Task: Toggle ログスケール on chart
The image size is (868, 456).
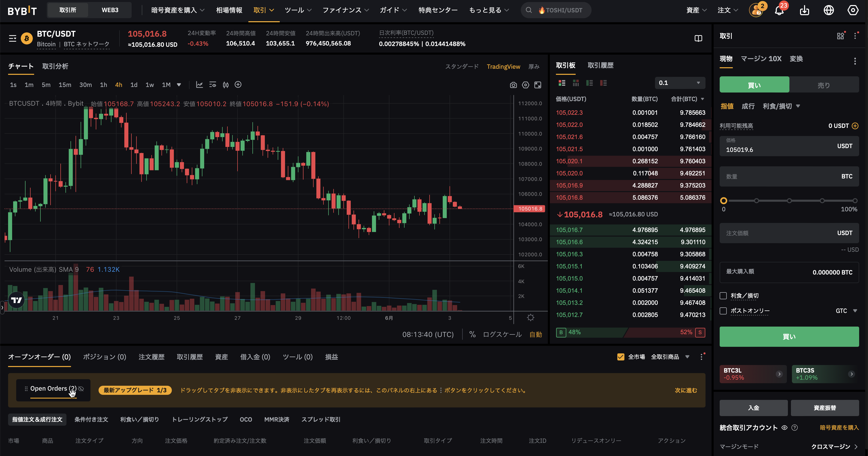Action: click(502, 334)
